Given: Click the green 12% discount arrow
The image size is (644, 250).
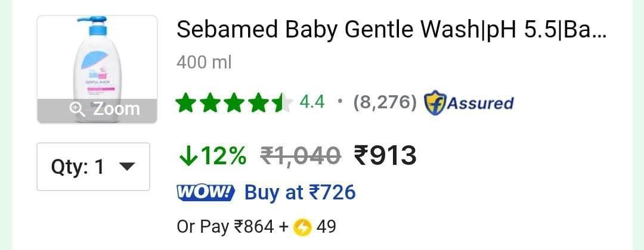Looking at the screenshot, I should pos(187,156).
